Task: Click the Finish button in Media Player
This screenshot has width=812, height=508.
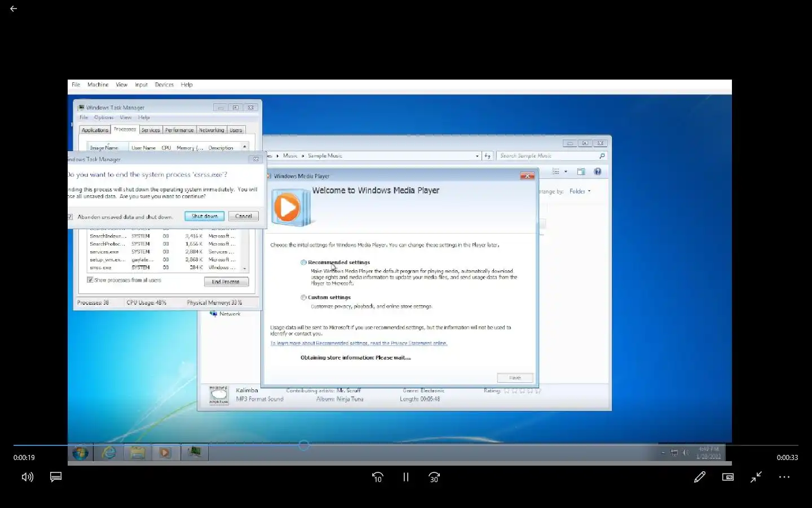Action: (515, 378)
